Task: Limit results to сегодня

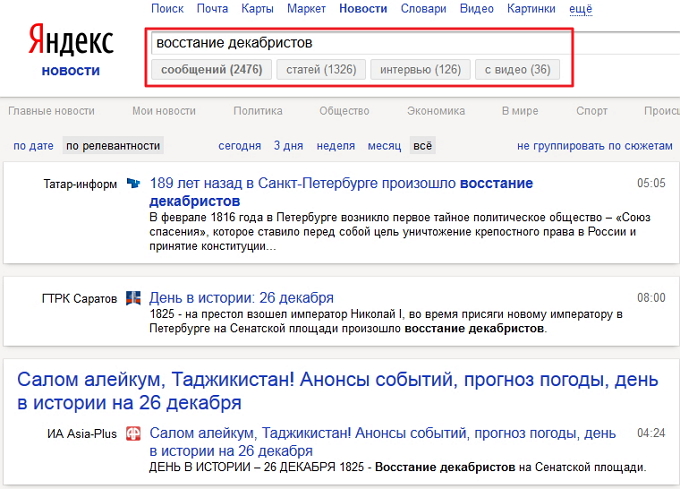Action: click(x=239, y=146)
